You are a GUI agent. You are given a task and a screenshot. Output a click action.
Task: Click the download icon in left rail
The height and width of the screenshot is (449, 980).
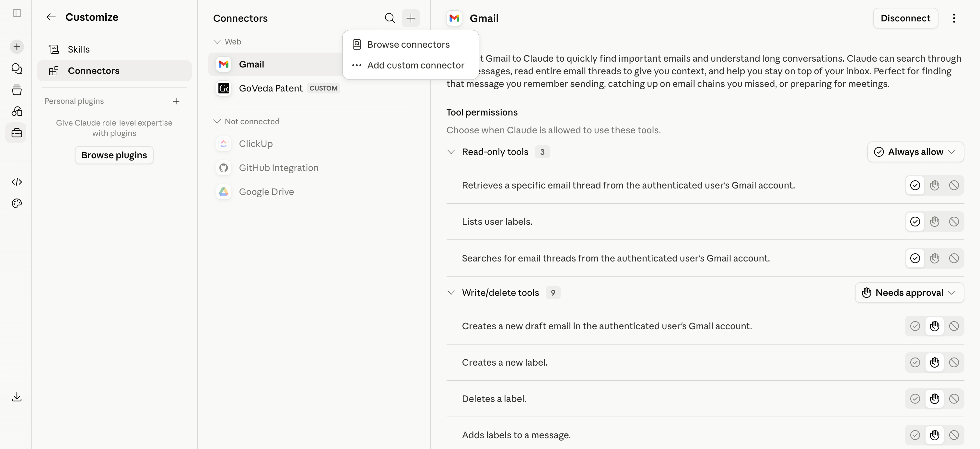point(17,397)
